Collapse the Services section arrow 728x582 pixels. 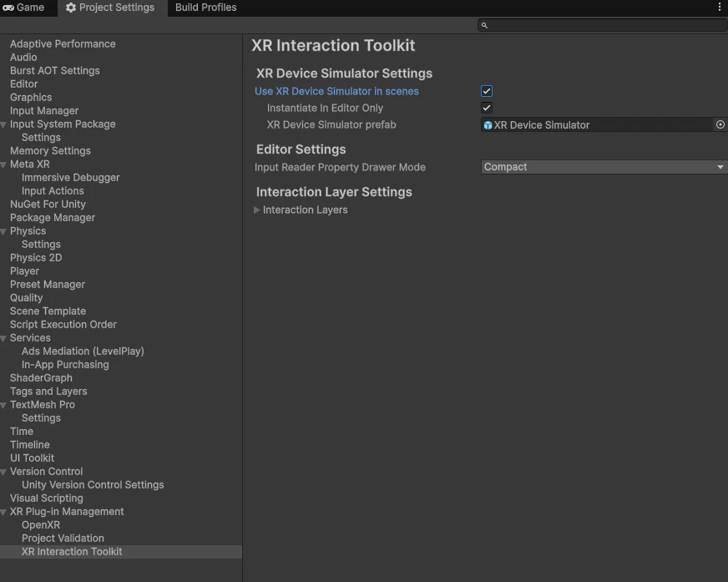click(x=4, y=338)
